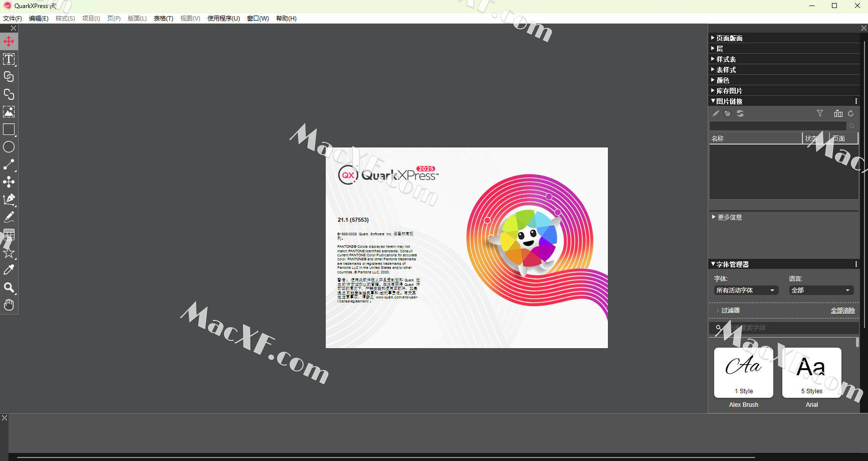Sort by the 状态 column header
The width and height of the screenshot is (868, 461).
pos(816,138)
